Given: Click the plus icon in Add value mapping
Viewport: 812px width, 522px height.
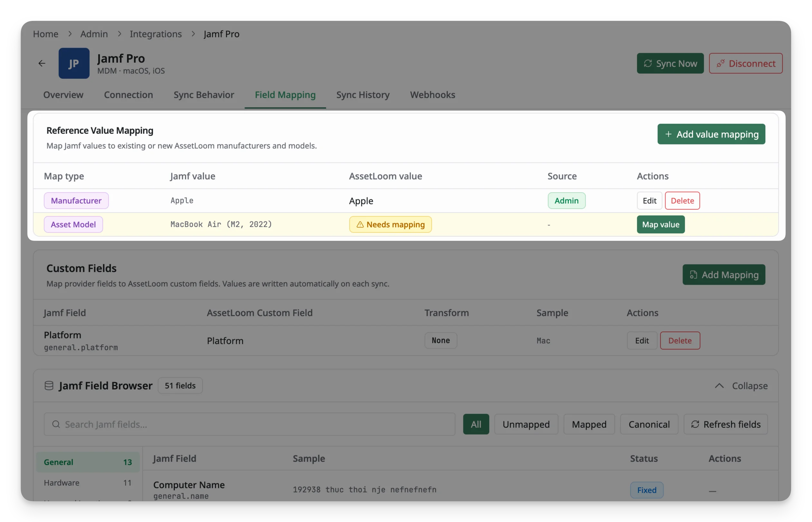Looking at the screenshot, I should tap(668, 134).
